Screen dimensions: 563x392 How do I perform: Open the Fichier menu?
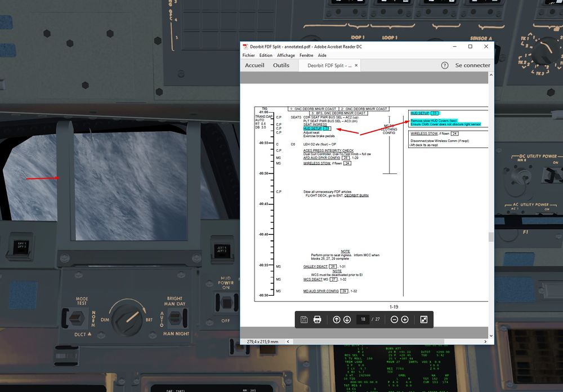pyautogui.click(x=248, y=55)
